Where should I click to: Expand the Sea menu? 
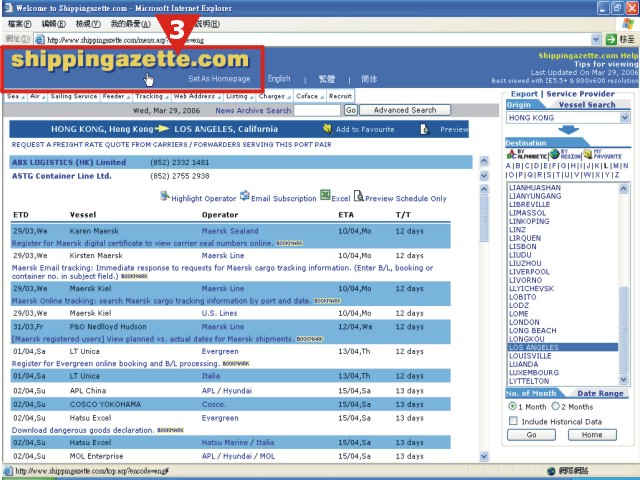pos(16,96)
